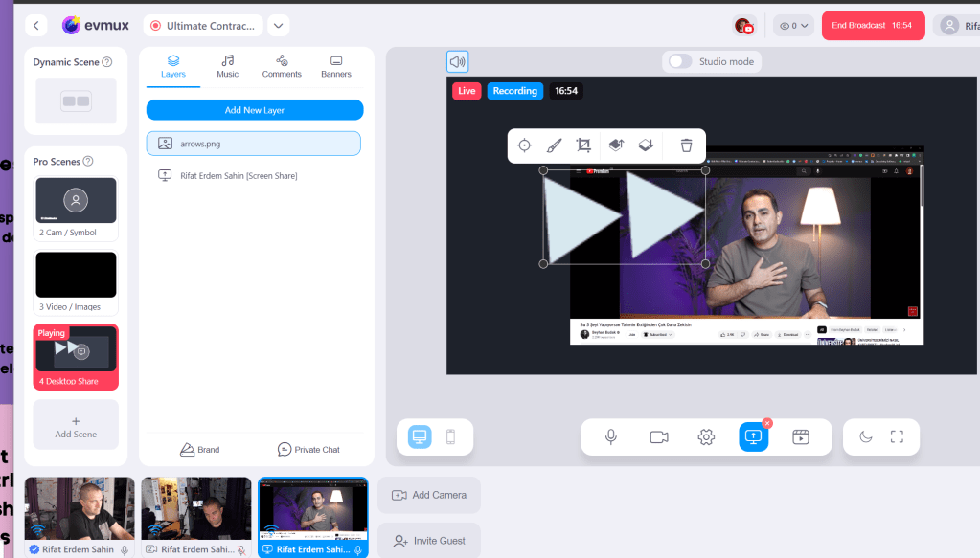The image size is (980, 558).
Task: Click Add New Layer button
Action: pos(255,110)
